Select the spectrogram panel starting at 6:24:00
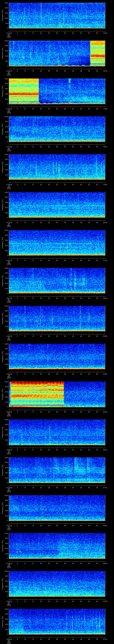The image size is (114, 644). click(x=57, y=394)
